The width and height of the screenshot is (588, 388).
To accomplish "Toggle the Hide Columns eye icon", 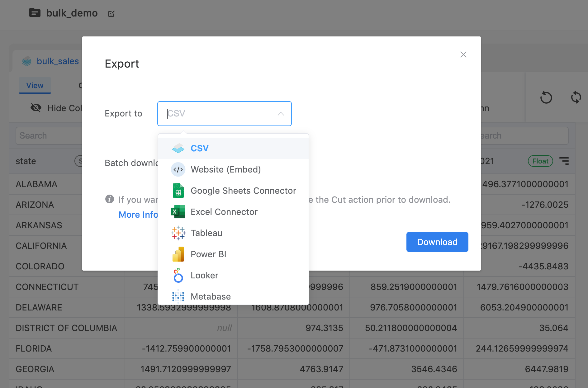I will (x=36, y=108).
